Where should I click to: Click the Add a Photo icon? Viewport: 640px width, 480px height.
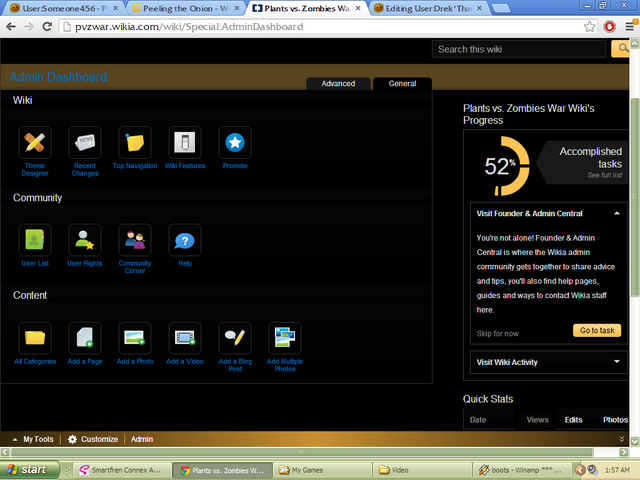135,338
